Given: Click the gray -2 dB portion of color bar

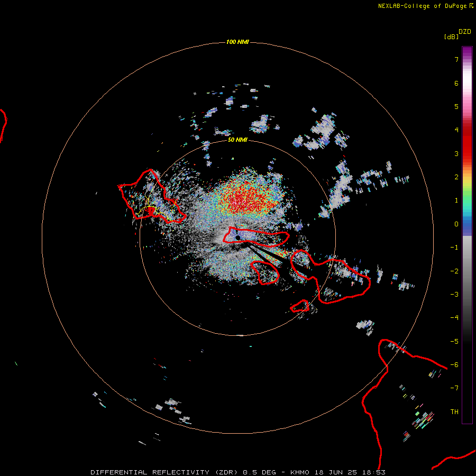Looking at the screenshot, I should tap(467, 271).
